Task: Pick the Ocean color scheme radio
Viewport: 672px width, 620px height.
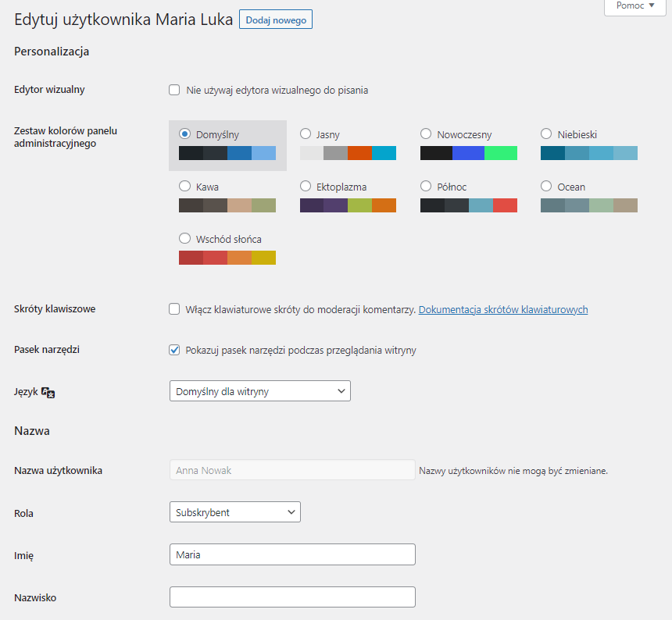Action: tap(546, 187)
